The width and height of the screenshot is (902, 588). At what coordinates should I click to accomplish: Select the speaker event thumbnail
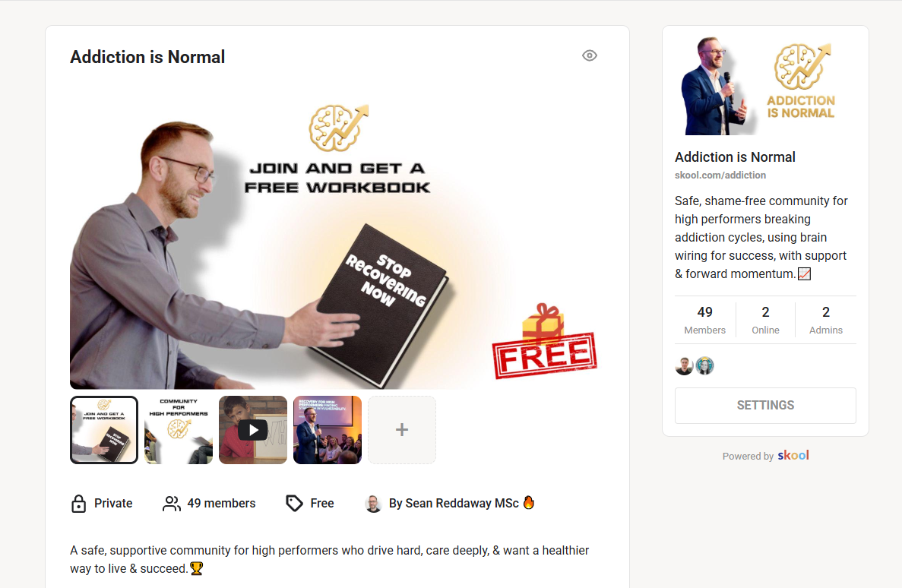(328, 430)
